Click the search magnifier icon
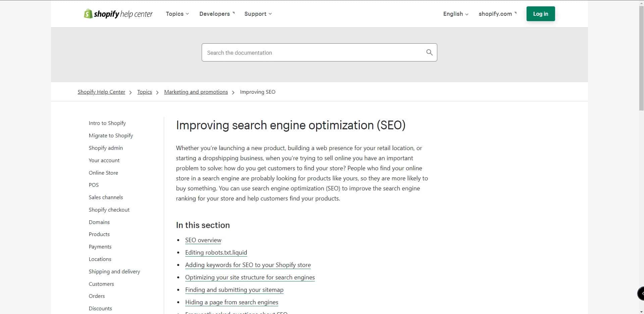The height and width of the screenshot is (314, 644). click(429, 52)
